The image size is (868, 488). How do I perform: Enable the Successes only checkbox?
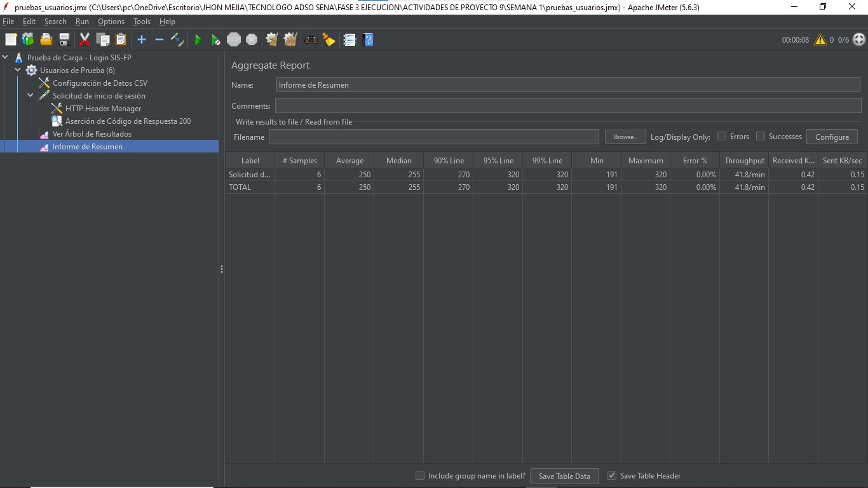[761, 136]
